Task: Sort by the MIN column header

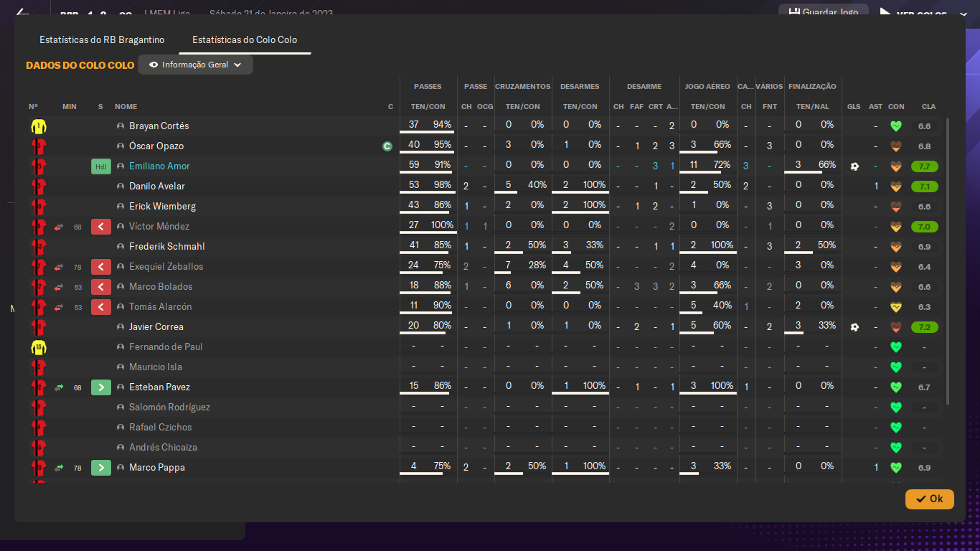Action: tap(70, 107)
